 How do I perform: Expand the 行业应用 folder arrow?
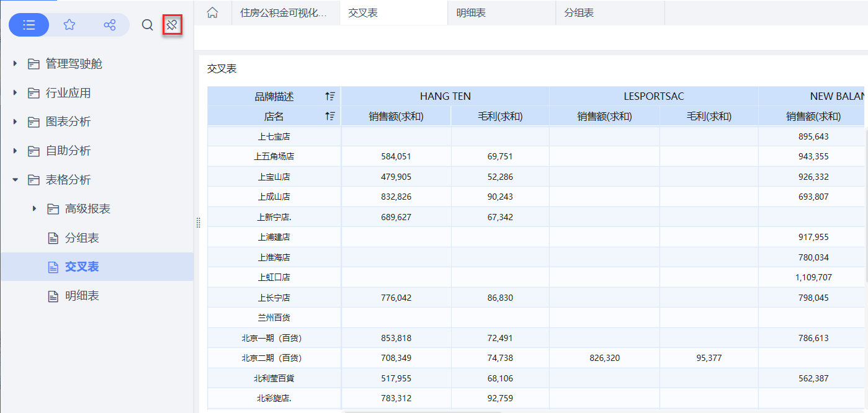[15, 93]
